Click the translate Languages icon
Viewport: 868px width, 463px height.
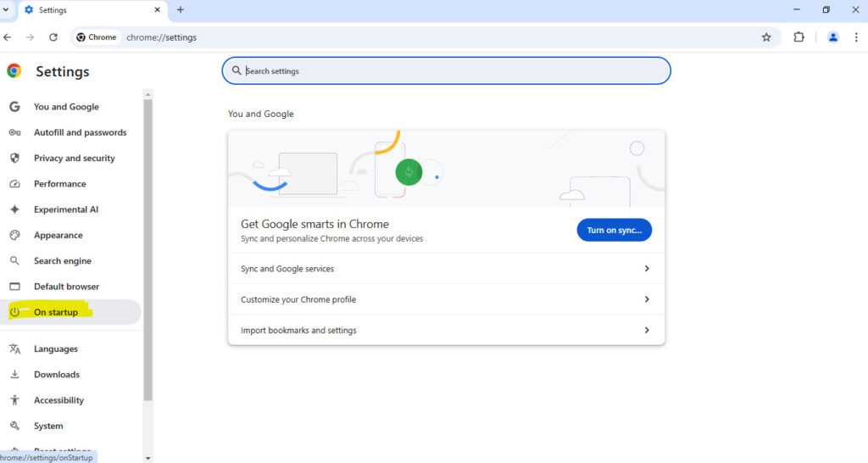(x=15, y=349)
